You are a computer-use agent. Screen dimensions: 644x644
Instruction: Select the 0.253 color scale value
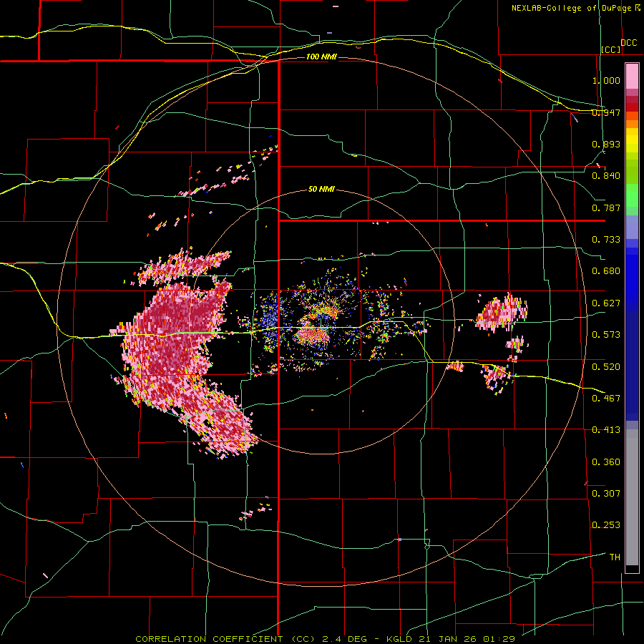pyautogui.click(x=606, y=525)
